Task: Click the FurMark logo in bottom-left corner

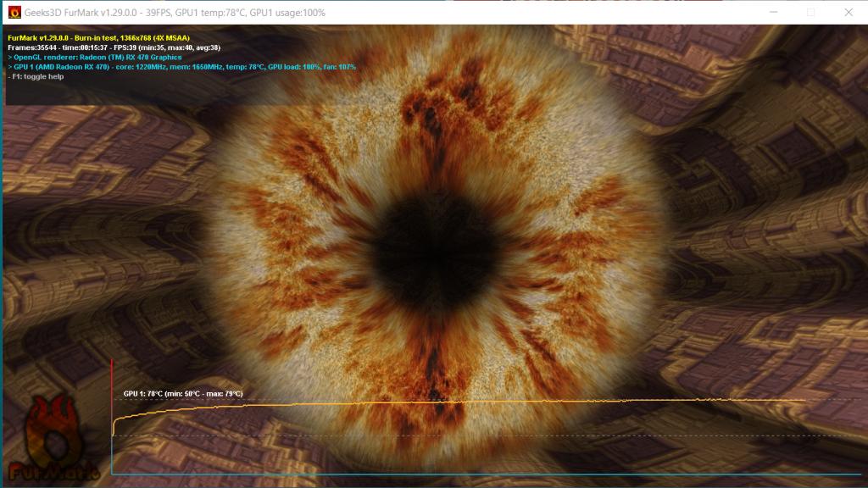Action: click(x=54, y=438)
